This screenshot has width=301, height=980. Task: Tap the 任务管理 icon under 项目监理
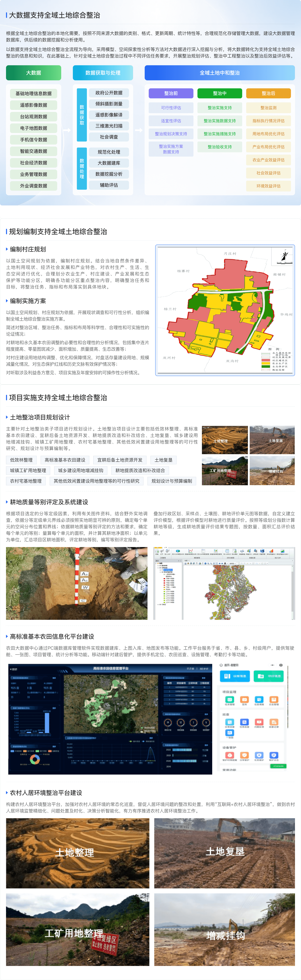[x=229, y=699]
